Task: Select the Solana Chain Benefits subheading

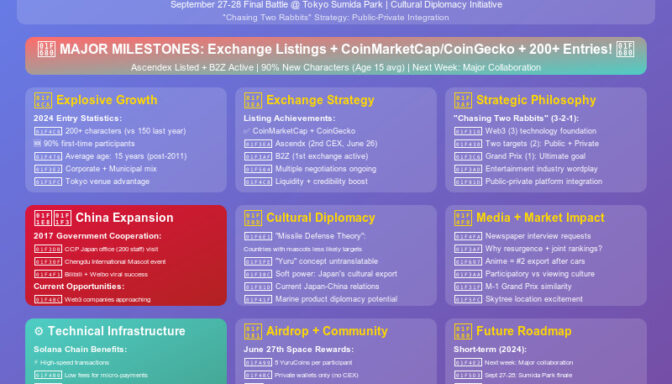Action: click(x=80, y=349)
